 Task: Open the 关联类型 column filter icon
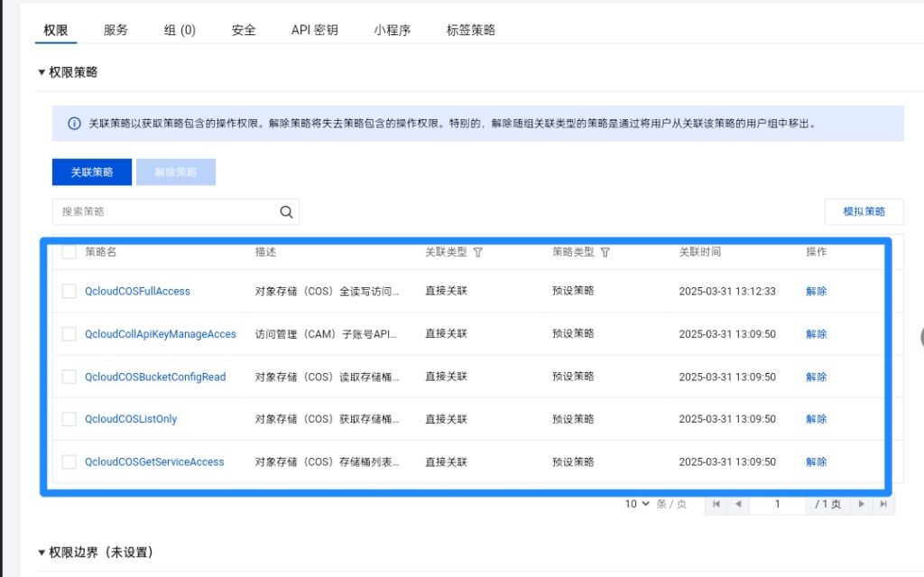point(478,253)
